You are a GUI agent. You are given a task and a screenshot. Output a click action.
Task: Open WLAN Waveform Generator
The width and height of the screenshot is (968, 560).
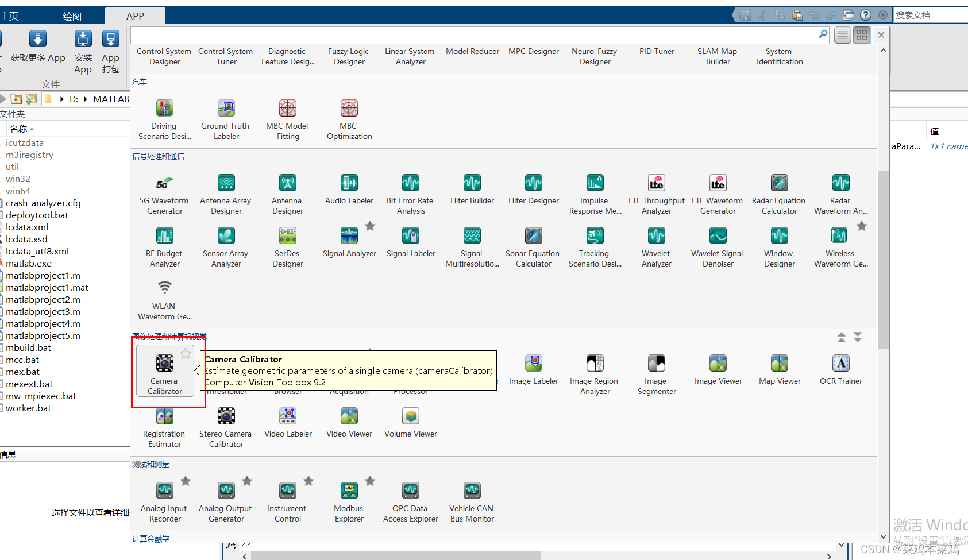165,300
